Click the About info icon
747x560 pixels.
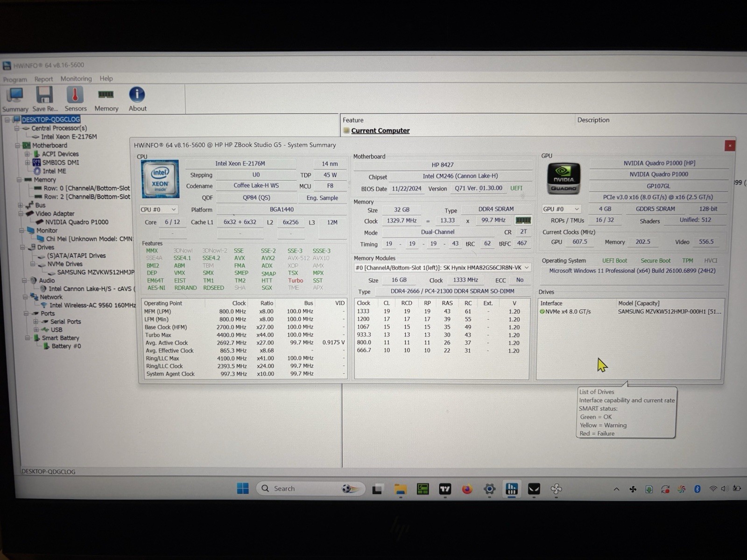[137, 99]
